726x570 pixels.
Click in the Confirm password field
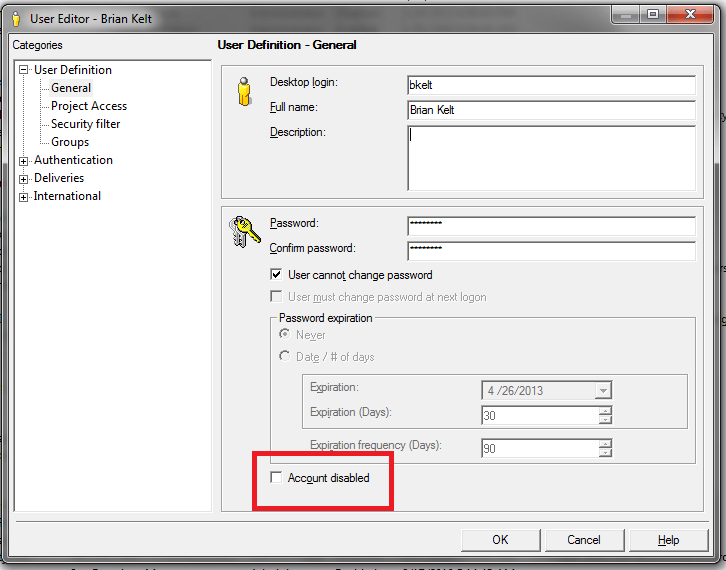click(x=551, y=251)
